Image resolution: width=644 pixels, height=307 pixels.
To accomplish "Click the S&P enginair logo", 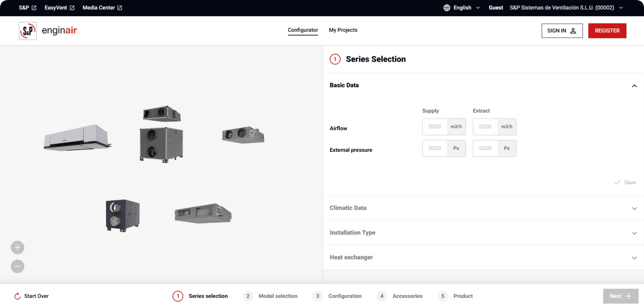I will pos(48,31).
